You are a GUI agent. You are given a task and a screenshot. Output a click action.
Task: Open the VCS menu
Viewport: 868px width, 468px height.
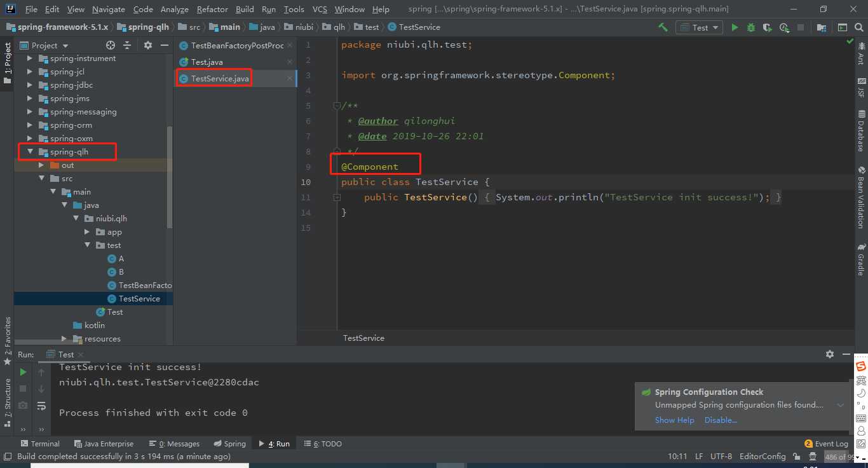[x=320, y=10]
